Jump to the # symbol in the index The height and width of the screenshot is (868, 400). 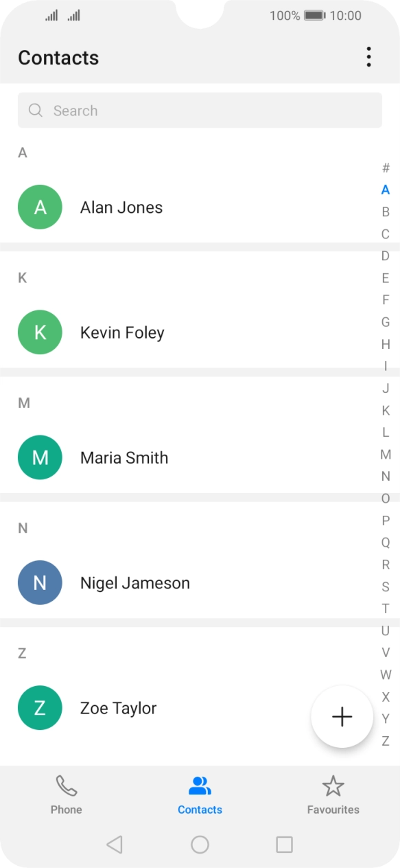pyautogui.click(x=386, y=168)
